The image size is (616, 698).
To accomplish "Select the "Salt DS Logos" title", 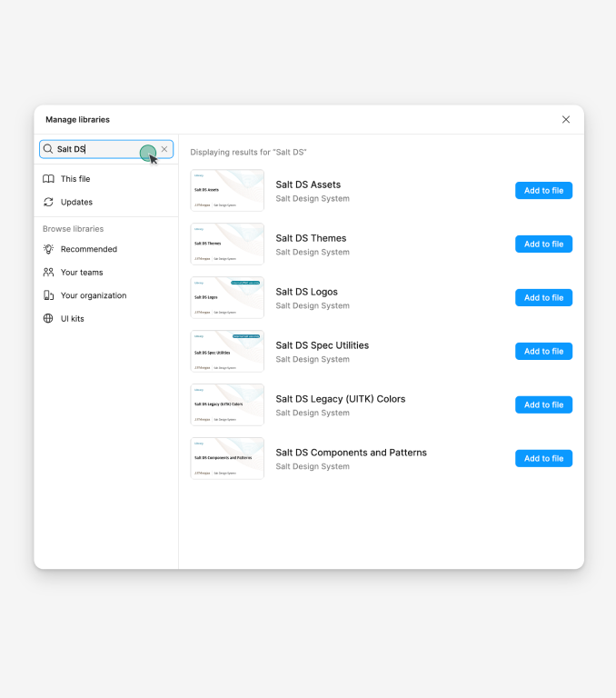I will pos(307,292).
